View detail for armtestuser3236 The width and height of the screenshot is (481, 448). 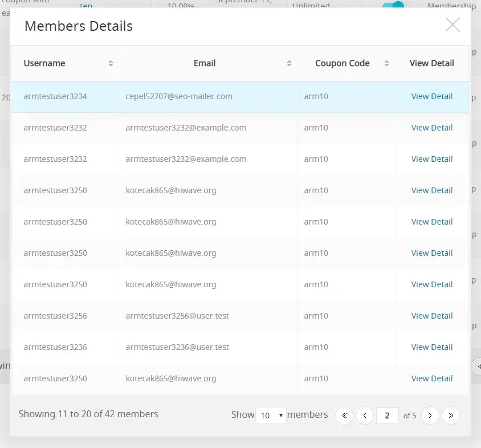click(432, 347)
